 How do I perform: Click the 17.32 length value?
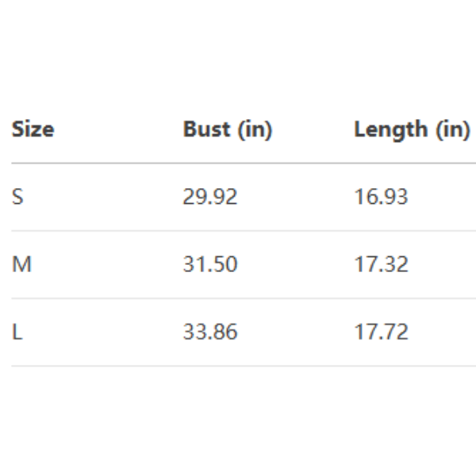(382, 264)
